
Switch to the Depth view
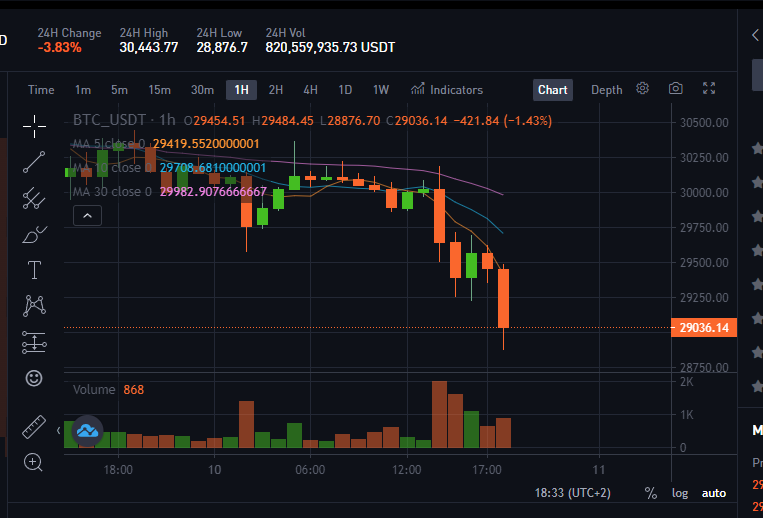606,90
